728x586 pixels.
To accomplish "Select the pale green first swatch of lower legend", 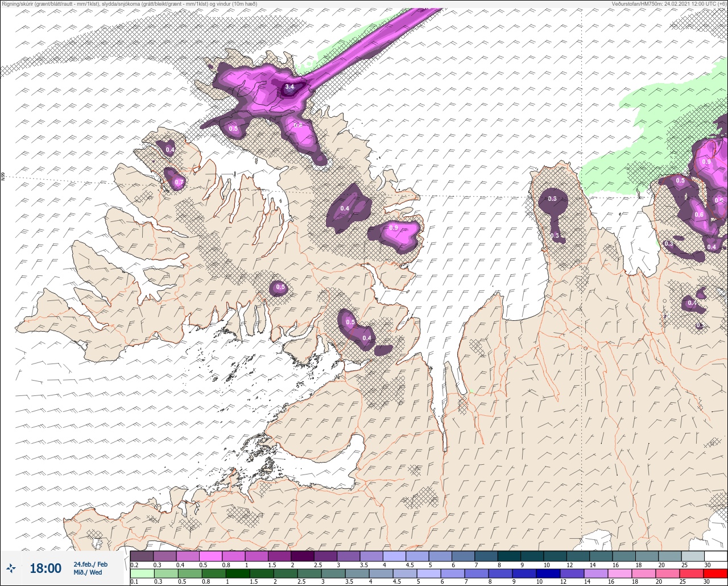I will [142, 573].
